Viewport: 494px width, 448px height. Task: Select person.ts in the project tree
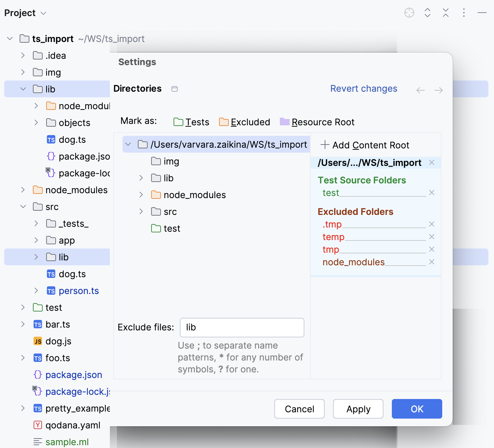tap(79, 290)
